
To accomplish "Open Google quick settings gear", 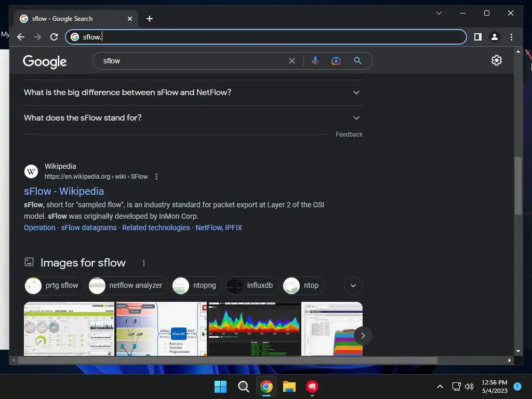I will [x=496, y=60].
